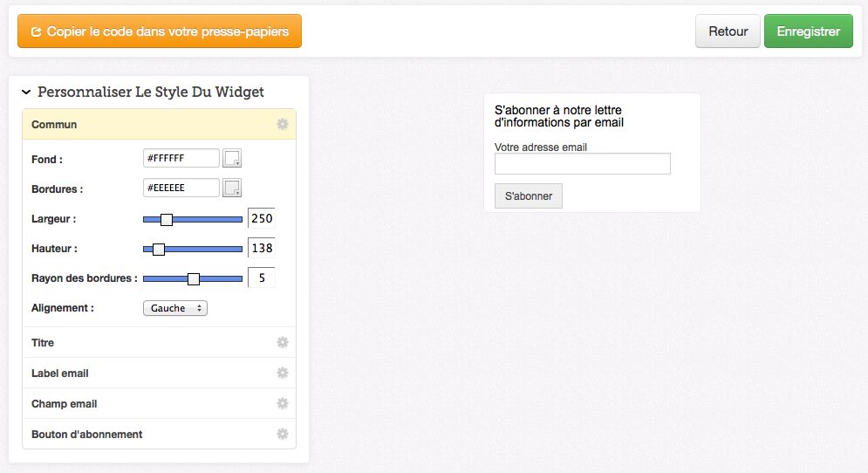Expand the Titre section
Image resolution: width=868 pixels, height=473 pixels.
click(43, 343)
